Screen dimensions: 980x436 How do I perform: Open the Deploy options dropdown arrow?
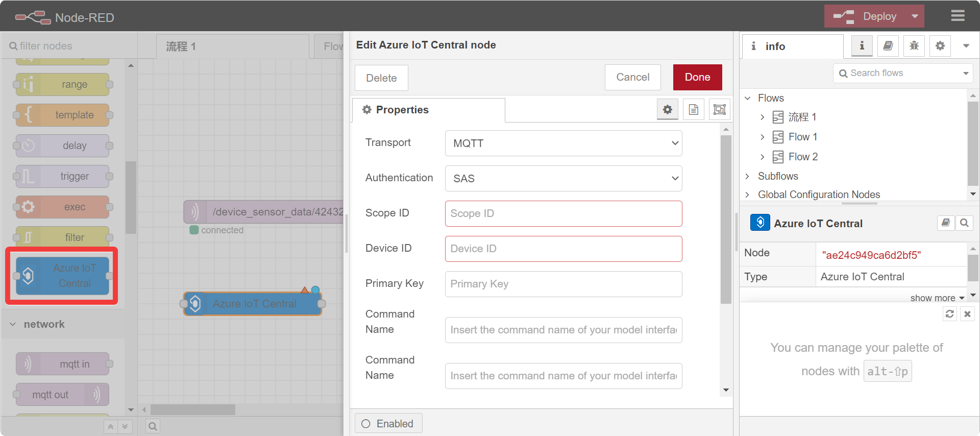pos(915,16)
